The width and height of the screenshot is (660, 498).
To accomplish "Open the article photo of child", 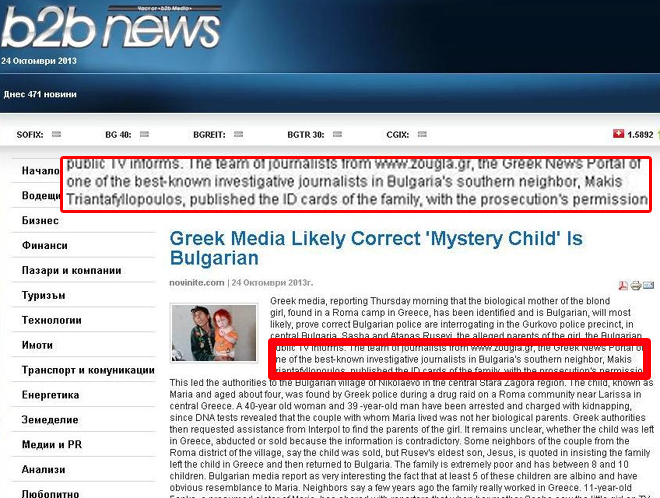I will point(212,333).
